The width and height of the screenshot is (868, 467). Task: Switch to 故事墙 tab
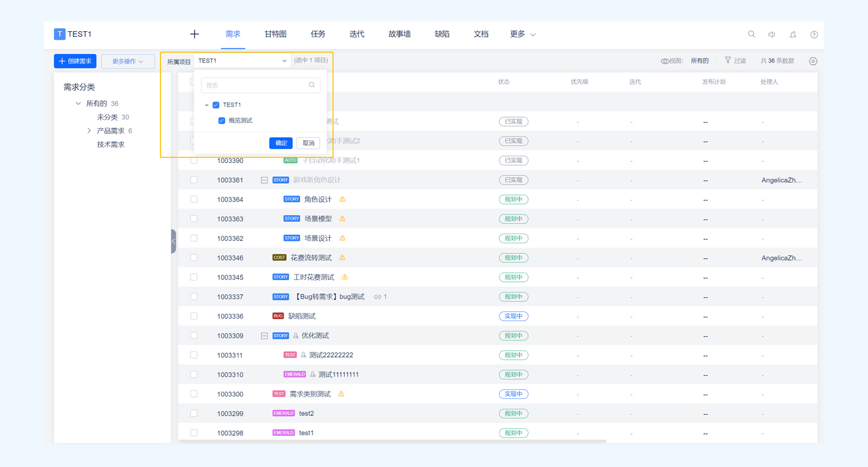coord(399,34)
